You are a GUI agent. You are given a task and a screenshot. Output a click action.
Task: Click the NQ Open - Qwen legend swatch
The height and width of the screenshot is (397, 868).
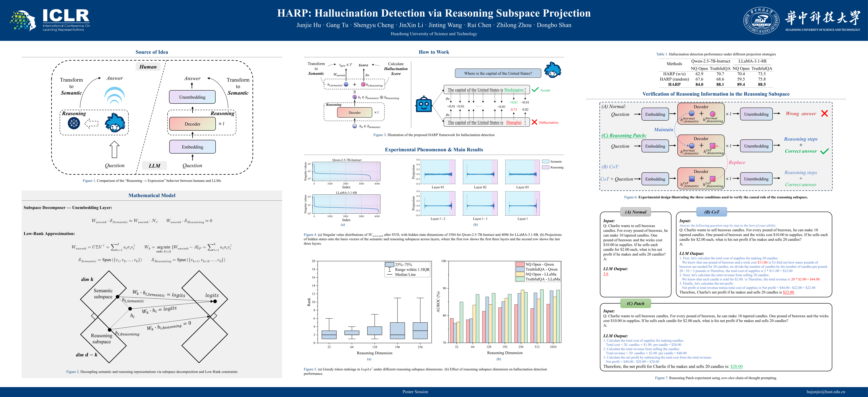tap(520, 264)
